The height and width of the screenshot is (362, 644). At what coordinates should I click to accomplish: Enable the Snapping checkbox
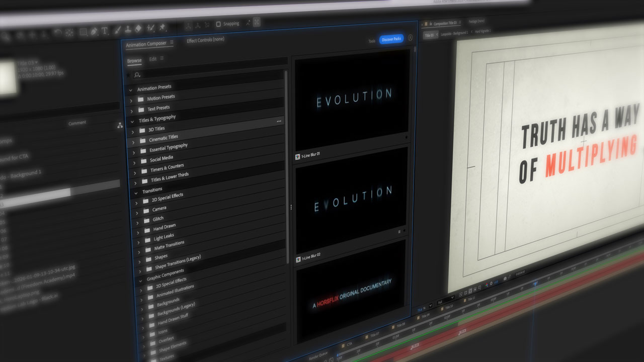click(x=218, y=24)
